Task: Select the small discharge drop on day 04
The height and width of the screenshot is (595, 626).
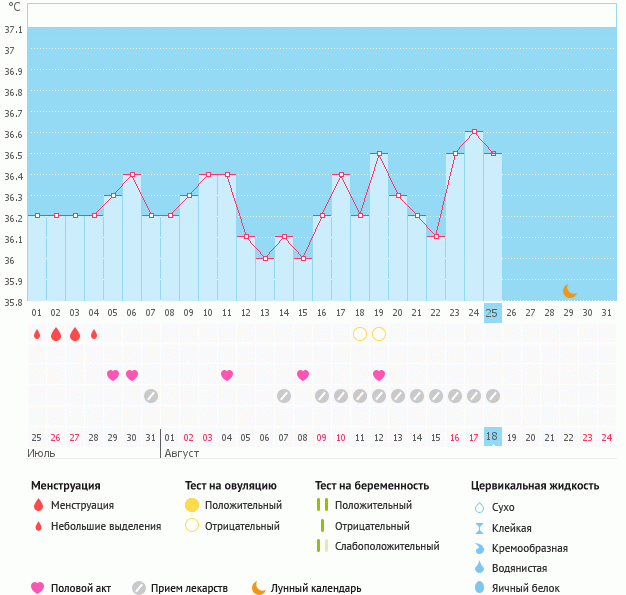Action: point(94,334)
